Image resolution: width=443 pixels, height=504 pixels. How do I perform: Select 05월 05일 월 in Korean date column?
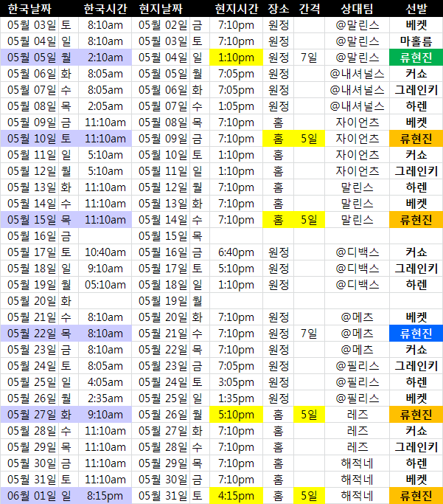(39, 58)
